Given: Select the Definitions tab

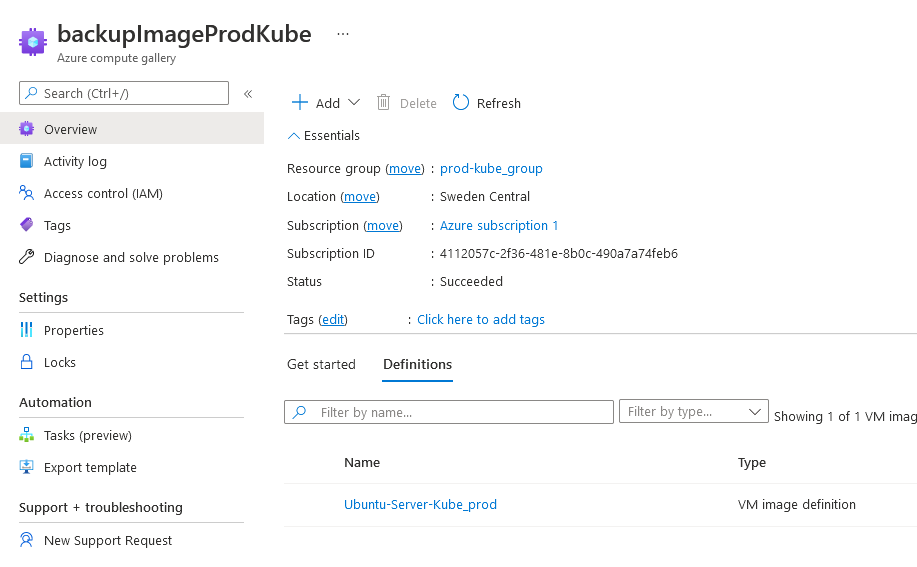Looking at the screenshot, I should (x=417, y=364).
